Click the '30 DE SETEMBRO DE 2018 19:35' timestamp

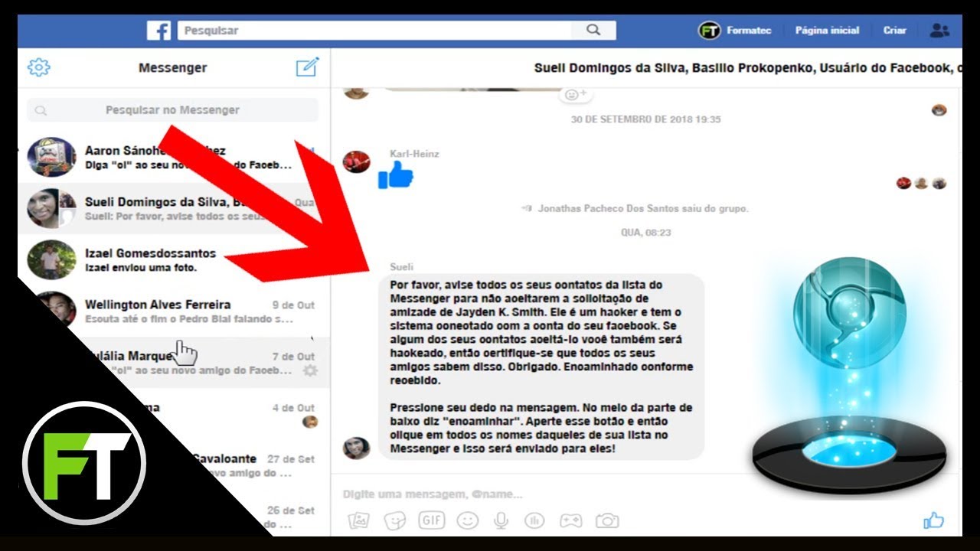tap(645, 119)
